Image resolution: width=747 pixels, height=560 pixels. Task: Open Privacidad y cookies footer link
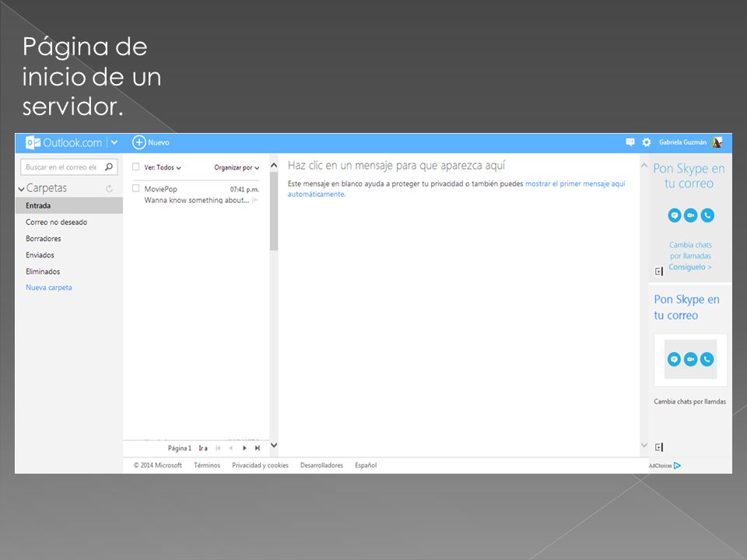tap(260, 465)
